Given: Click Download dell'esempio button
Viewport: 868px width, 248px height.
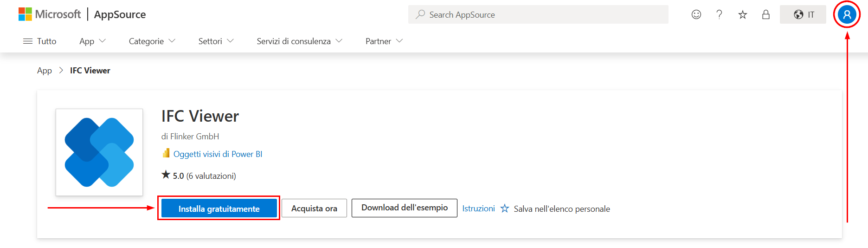Looking at the screenshot, I should point(404,208).
